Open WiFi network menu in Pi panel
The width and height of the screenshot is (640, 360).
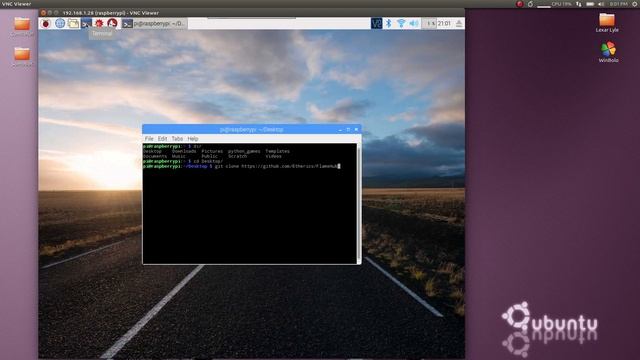pyautogui.click(x=401, y=24)
